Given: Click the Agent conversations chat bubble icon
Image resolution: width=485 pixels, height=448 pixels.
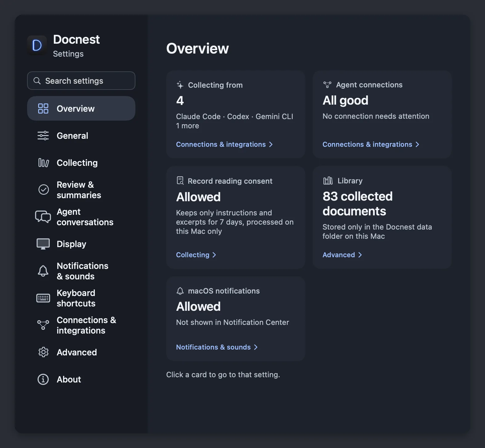Looking at the screenshot, I should coord(43,217).
